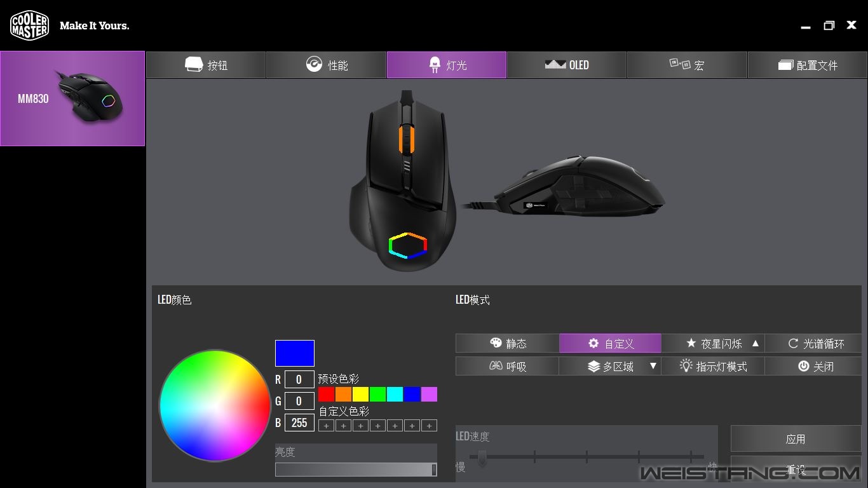
Task: Add seventh custom color slot
Action: click(429, 426)
